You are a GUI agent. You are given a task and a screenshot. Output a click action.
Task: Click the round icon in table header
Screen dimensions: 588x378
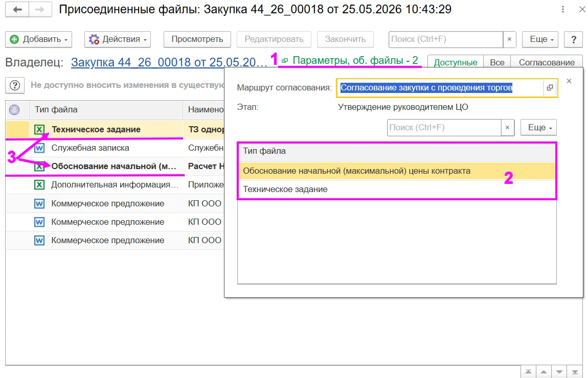pyautogui.click(x=14, y=110)
